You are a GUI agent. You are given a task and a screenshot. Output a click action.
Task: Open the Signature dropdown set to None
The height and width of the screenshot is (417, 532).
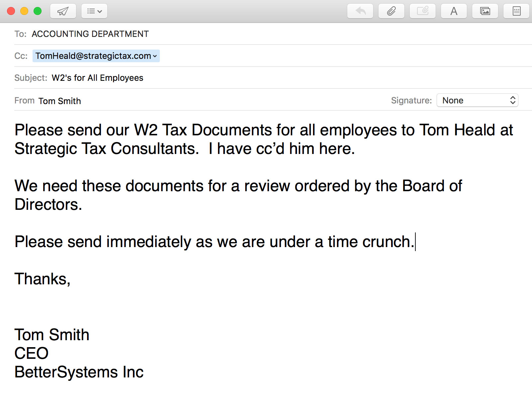477,100
